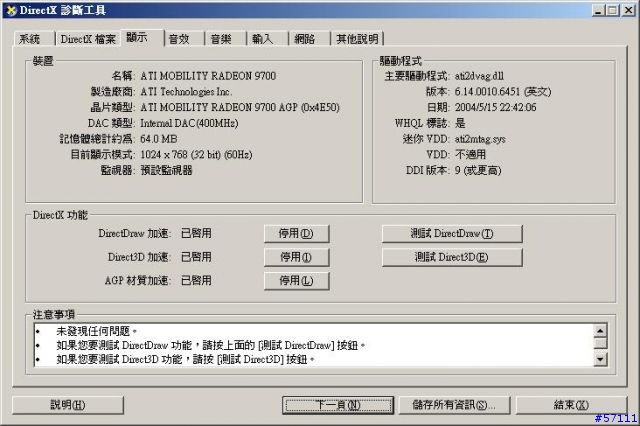Click the notes scrollbar down arrow
The width and height of the screenshot is (640, 426).
click(600, 359)
